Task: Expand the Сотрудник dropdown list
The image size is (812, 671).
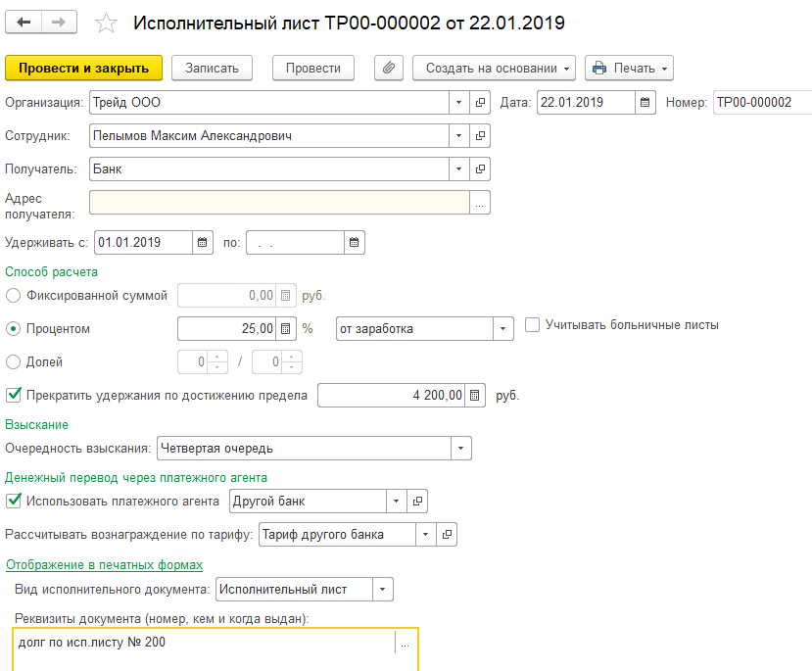Action: tap(458, 135)
